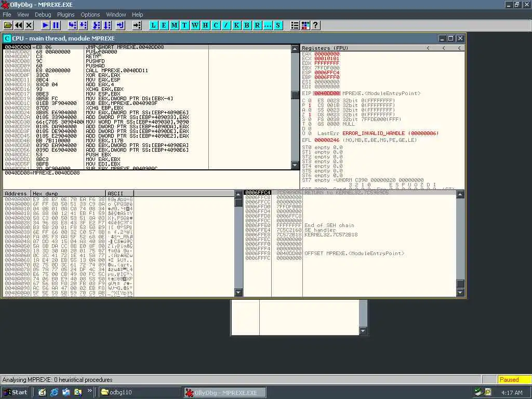
Task: Select stack row SE handler
Action: [350, 230]
